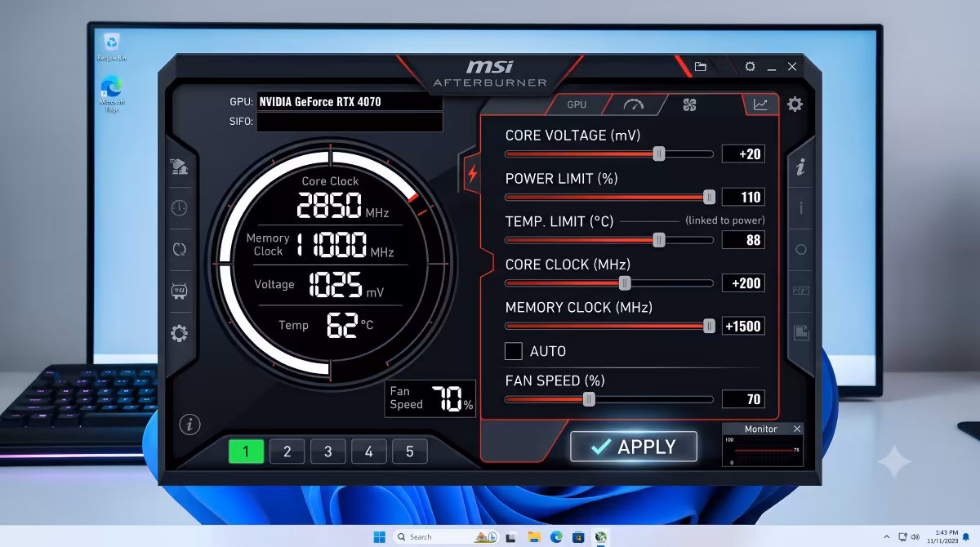This screenshot has width=980, height=547.
Task: Open the profile folder icon in Afterburner title bar
Action: pos(700,67)
